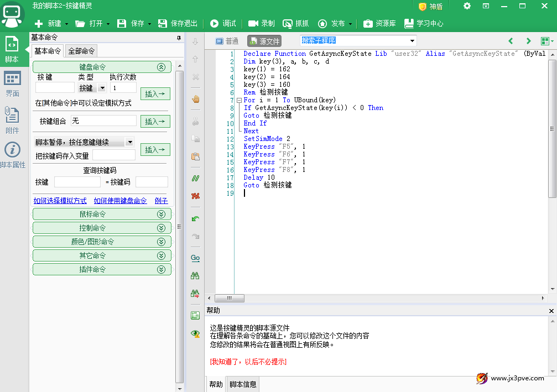Click the 按键 input field under 键盘命令
557x392 pixels.
coord(55,88)
